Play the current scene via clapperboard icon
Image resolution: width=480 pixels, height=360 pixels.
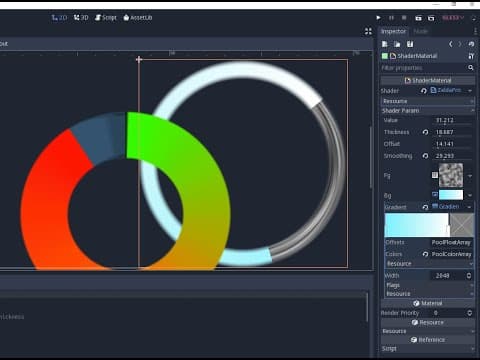(x=418, y=18)
